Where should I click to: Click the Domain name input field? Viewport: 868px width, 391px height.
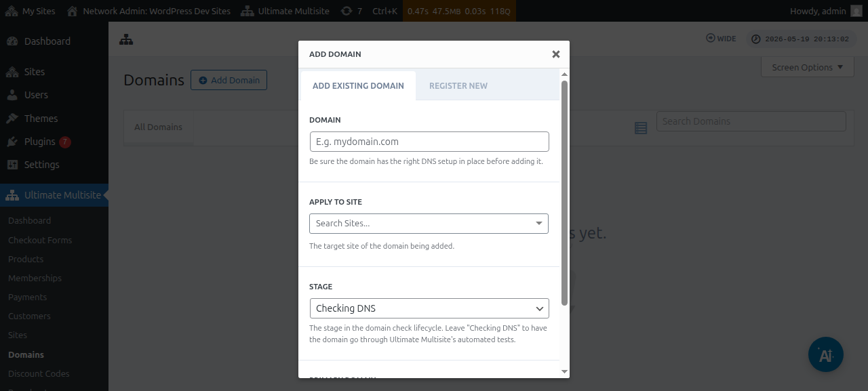tap(429, 142)
